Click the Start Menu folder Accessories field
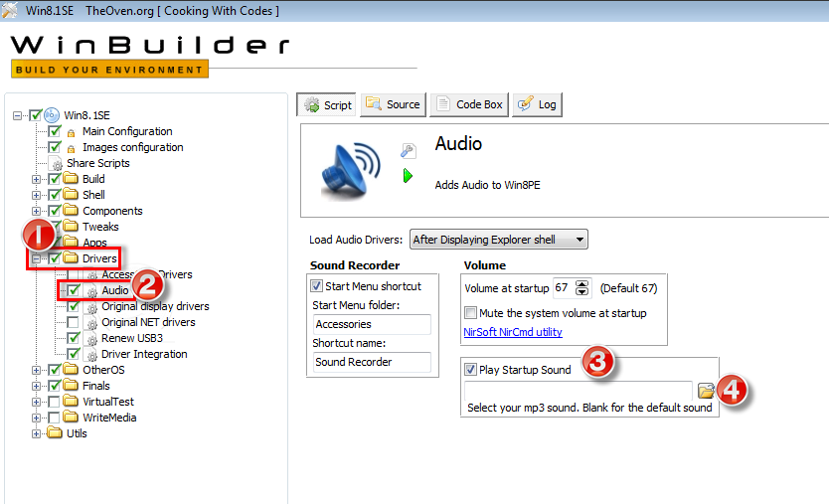This screenshot has height=504, width=829. (372, 324)
